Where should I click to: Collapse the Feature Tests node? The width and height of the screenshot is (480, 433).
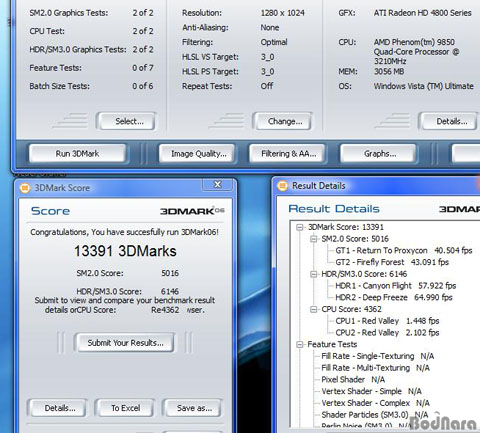pos(300,344)
